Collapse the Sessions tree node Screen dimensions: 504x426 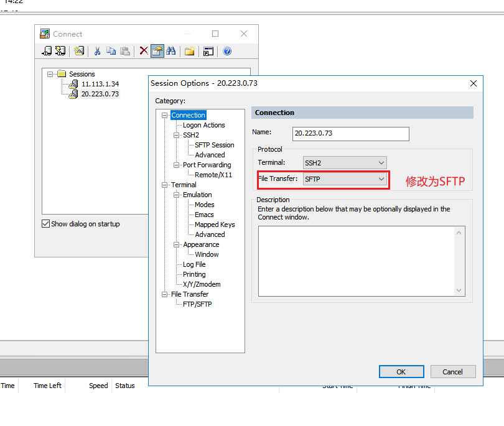(x=50, y=74)
